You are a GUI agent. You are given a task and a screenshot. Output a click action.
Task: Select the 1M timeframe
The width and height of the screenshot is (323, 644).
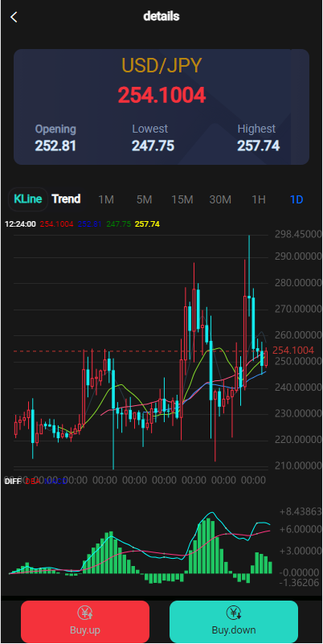tap(106, 200)
